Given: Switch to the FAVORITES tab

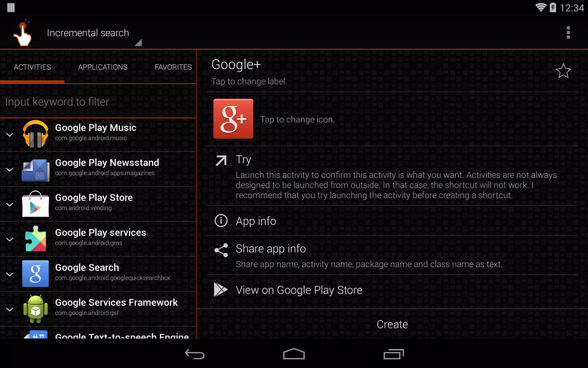Looking at the screenshot, I should (x=173, y=67).
